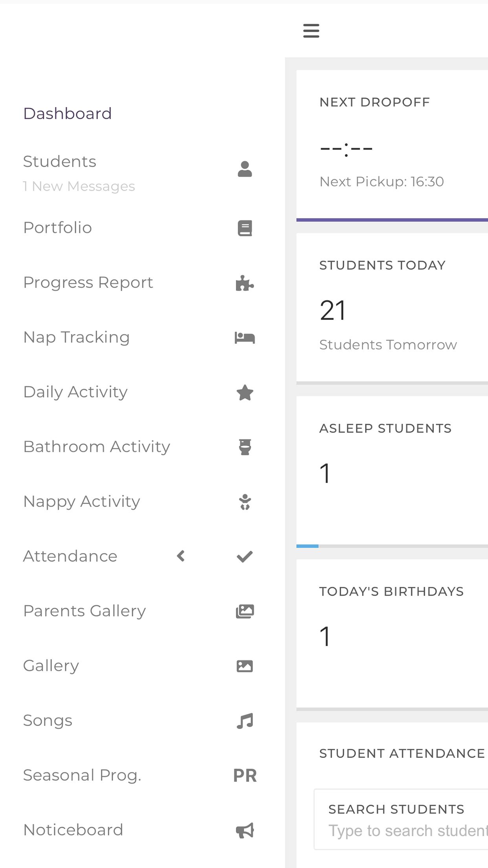The height and width of the screenshot is (868, 488).
Task: Click the Nappy Activity baby icon
Action: [x=245, y=502]
